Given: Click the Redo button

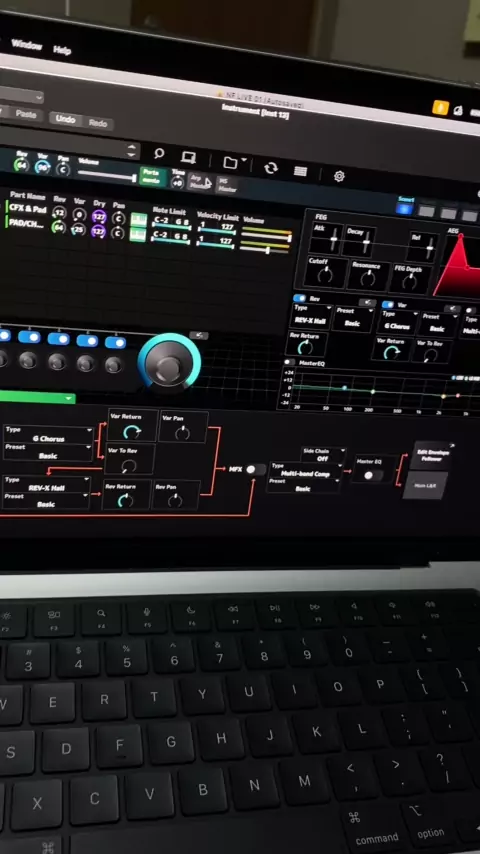Looking at the screenshot, I should [x=98, y=123].
